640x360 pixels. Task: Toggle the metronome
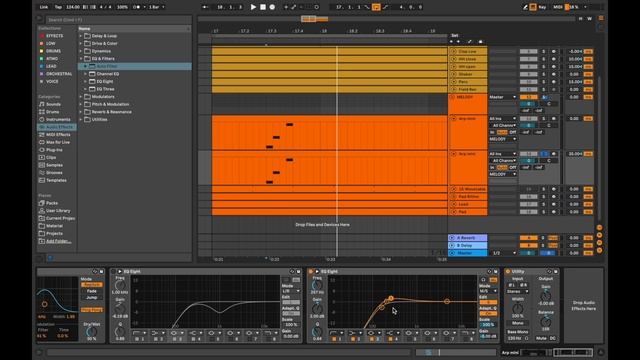click(137, 7)
